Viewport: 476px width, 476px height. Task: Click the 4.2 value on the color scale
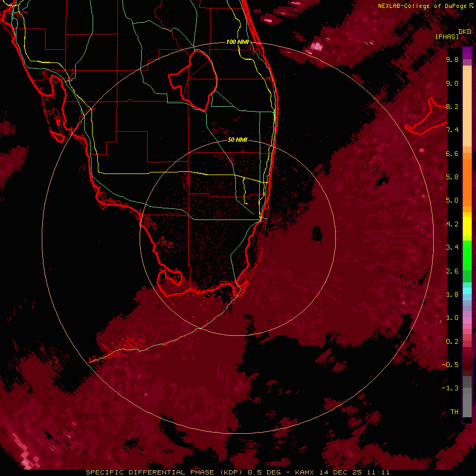pos(452,224)
